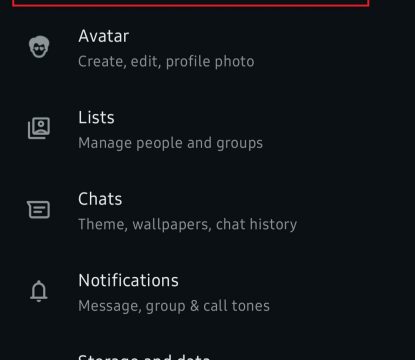This screenshot has width=415, height=360.
Task: Choose the call tones option text
Action: 236,306
